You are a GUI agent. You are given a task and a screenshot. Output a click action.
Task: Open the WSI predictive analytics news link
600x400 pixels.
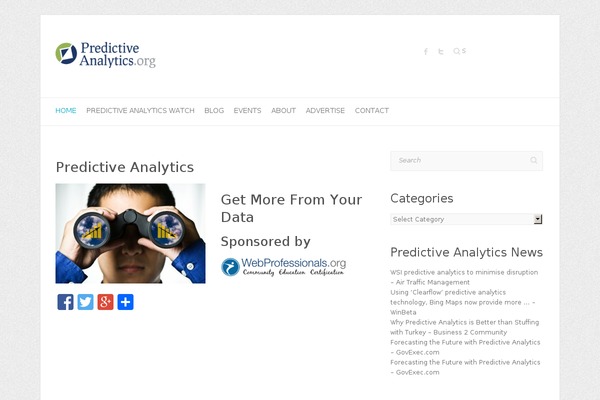464,277
